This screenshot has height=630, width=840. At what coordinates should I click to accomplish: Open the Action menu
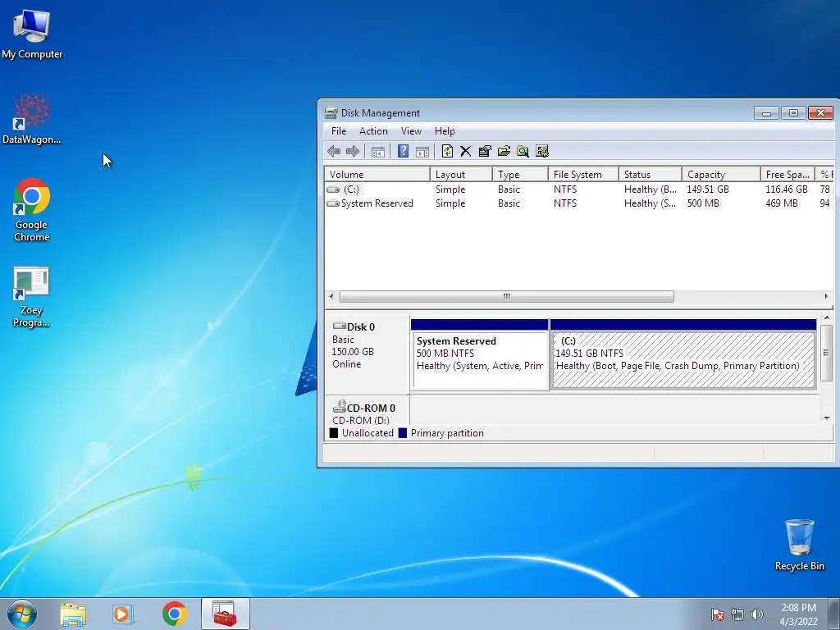[373, 131]
